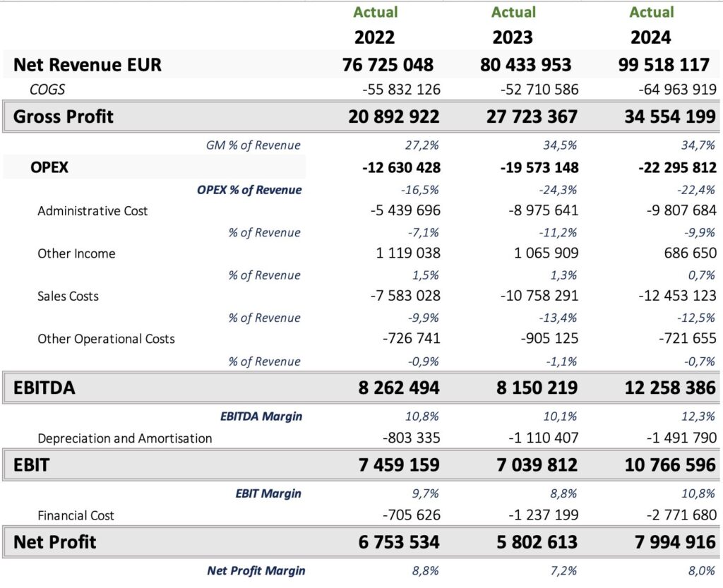Select the 2023 Other Income value 1 065 909
The image size is (723, 588).
(538, 253)
